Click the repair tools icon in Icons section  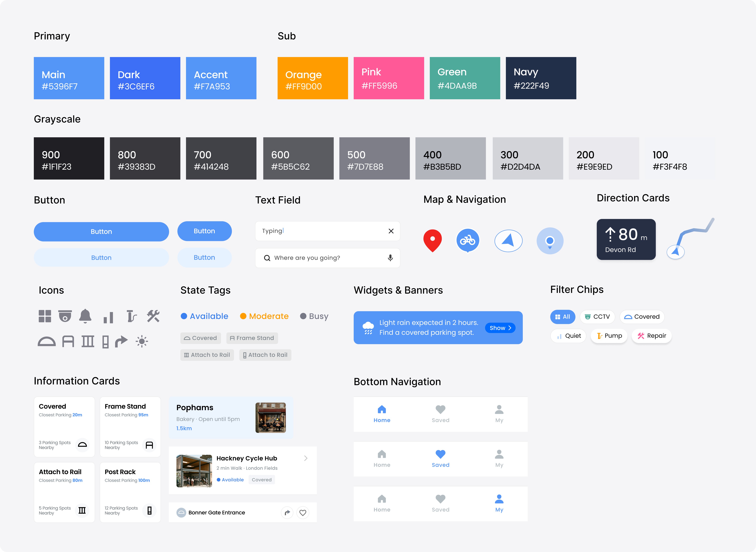click(153, 316)
